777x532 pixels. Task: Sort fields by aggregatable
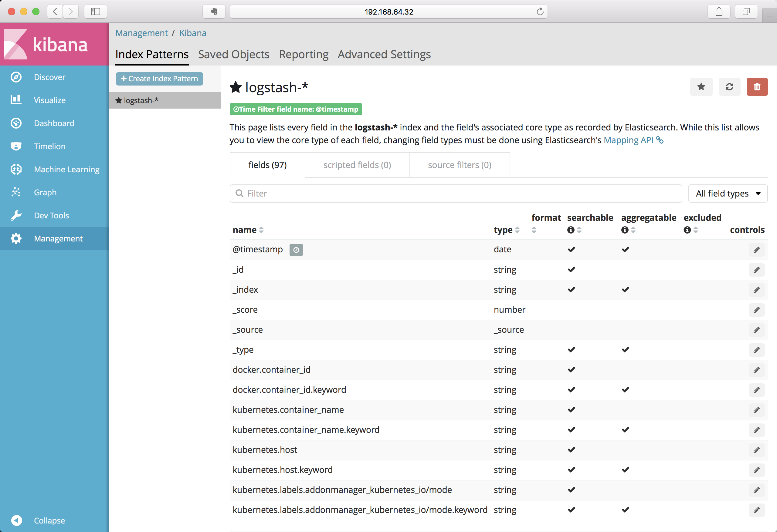point(633,230)
